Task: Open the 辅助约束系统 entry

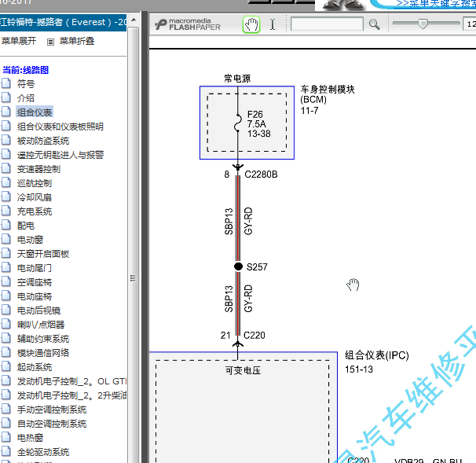Action: (x=43, y=339)
